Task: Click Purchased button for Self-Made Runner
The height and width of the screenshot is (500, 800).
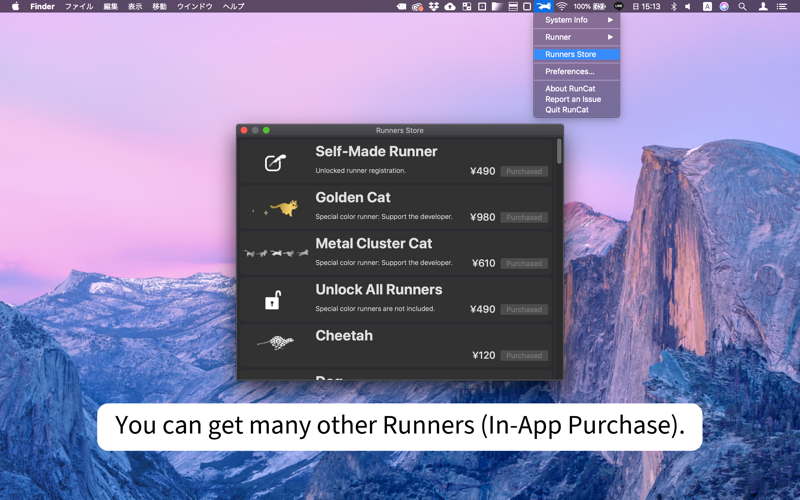Action: point(524,171)
